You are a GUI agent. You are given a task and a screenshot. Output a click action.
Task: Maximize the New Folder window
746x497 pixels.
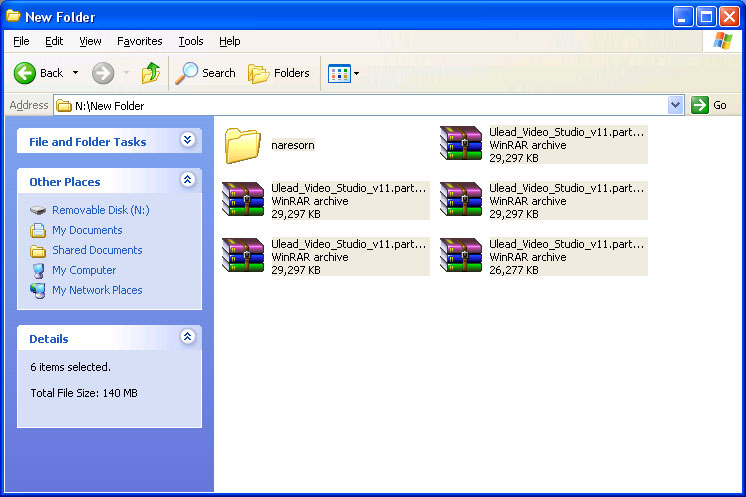pos(707,17)
